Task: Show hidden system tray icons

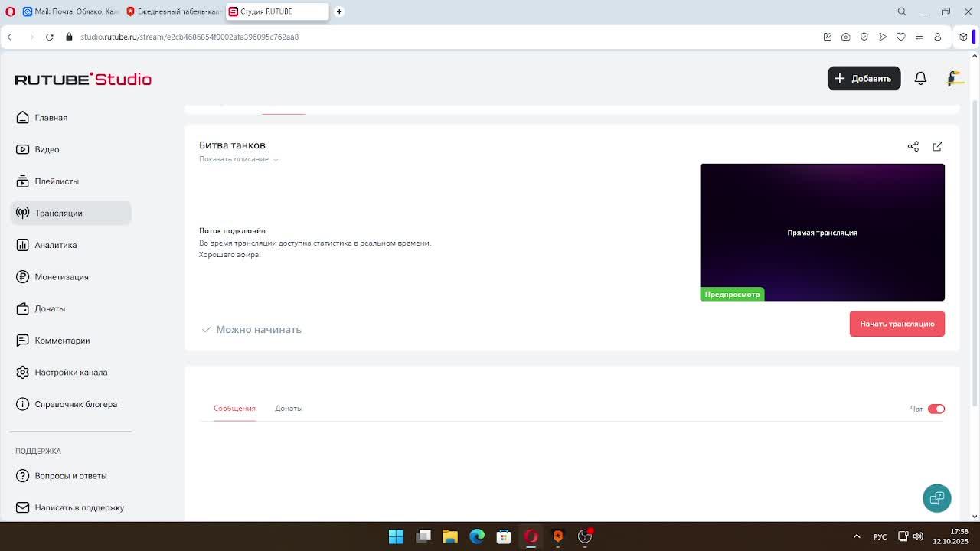Action: tap(857, 536)
